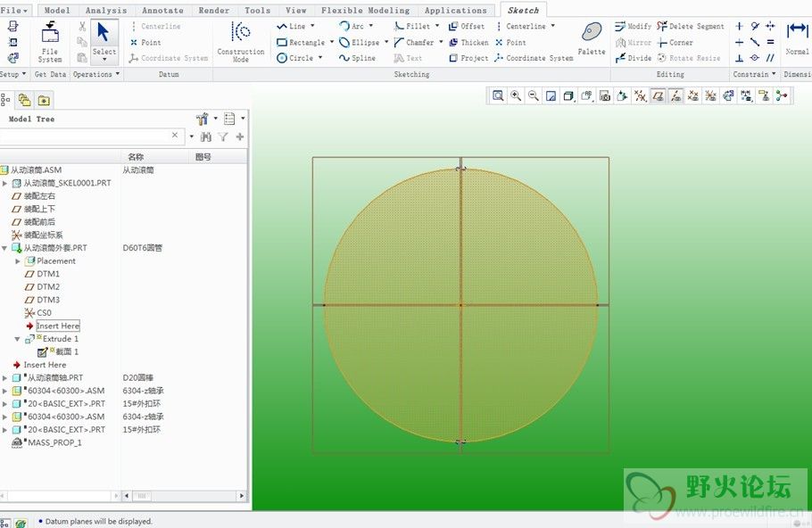Click the Normal dimension tool

797,37
